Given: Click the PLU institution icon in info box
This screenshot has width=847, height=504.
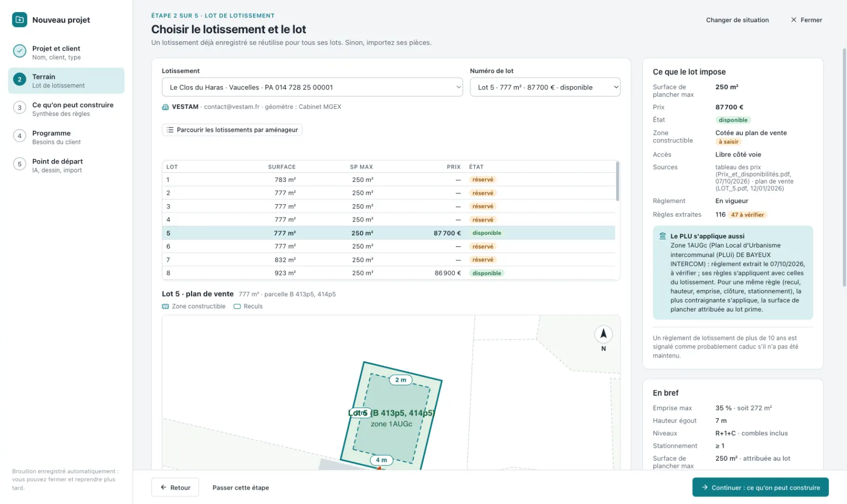Looking at the screenshot, I should pos(662,236).
